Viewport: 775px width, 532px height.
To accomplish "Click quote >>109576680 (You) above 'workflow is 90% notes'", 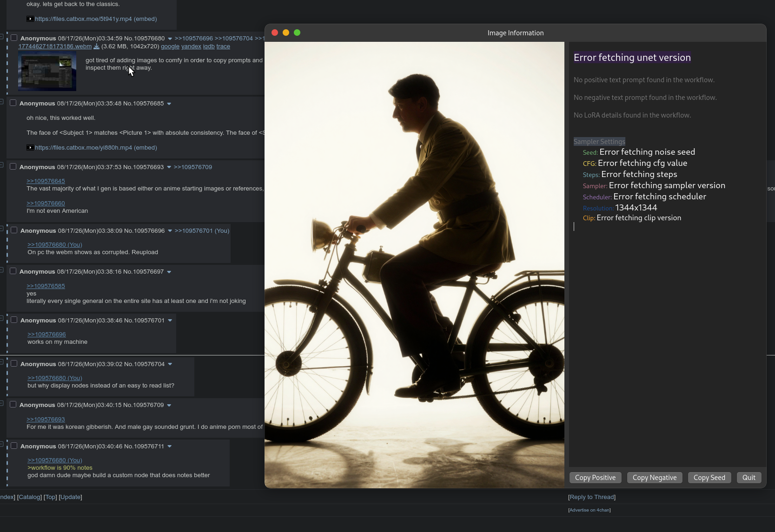I will pyautogui.click(x=55, y=460).
